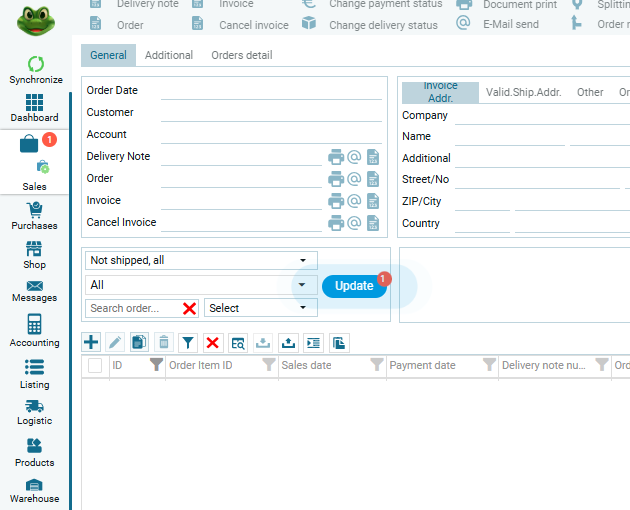The image size is (630, 510).
Task: Open the Valid.Ship.Addr. tab
Action: [x=523, y=92]
